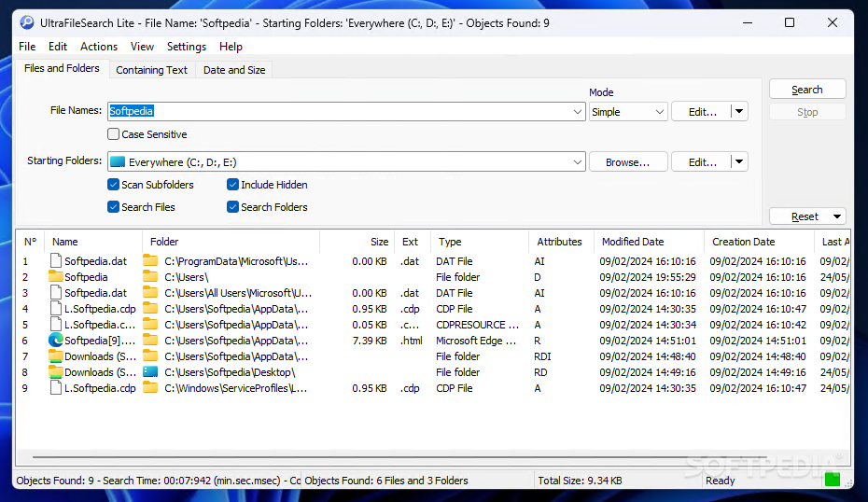Click folder icon beside C:\ProgramData path
This screenshot has width=868, height=502.
(150, 260)
